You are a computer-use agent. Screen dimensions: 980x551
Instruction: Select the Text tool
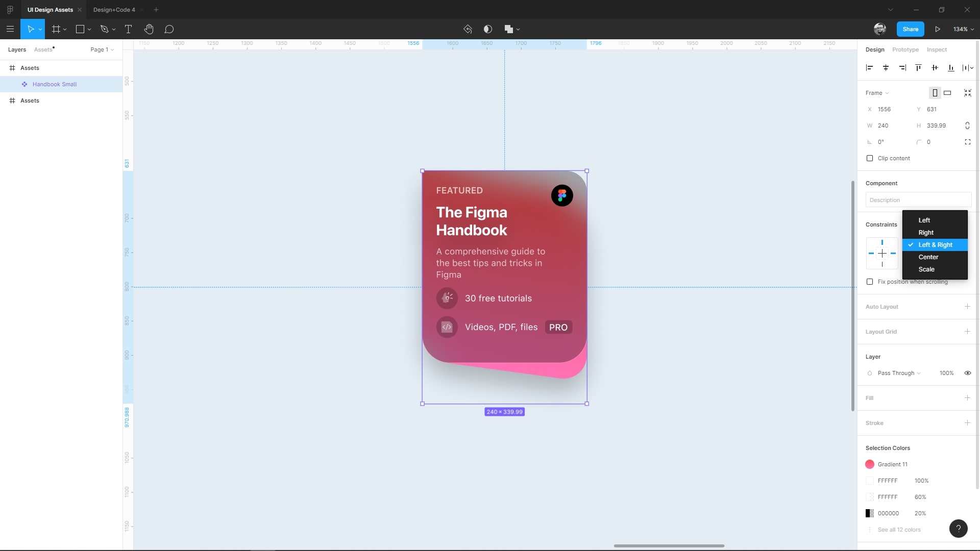(x=128, y=29)
